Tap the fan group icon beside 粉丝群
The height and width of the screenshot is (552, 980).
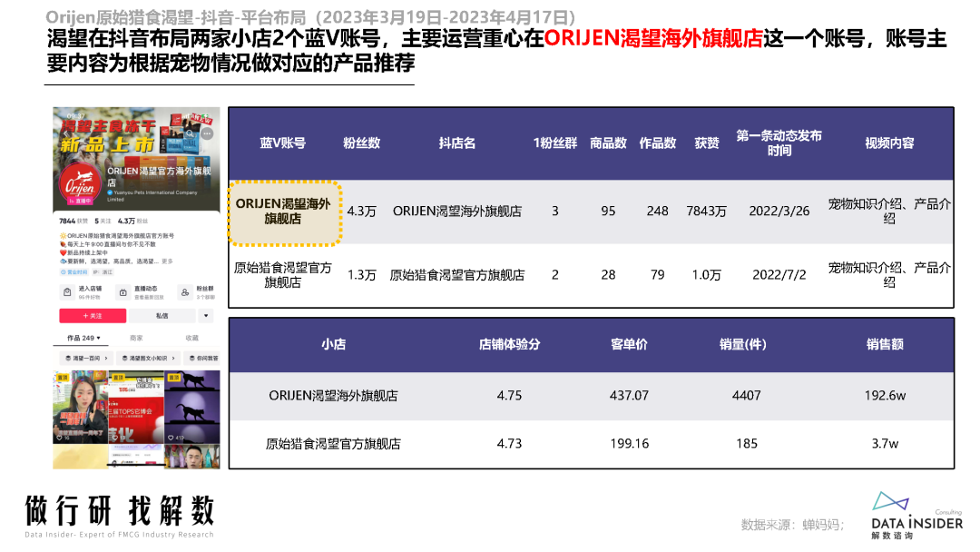[x=185, y=292]
